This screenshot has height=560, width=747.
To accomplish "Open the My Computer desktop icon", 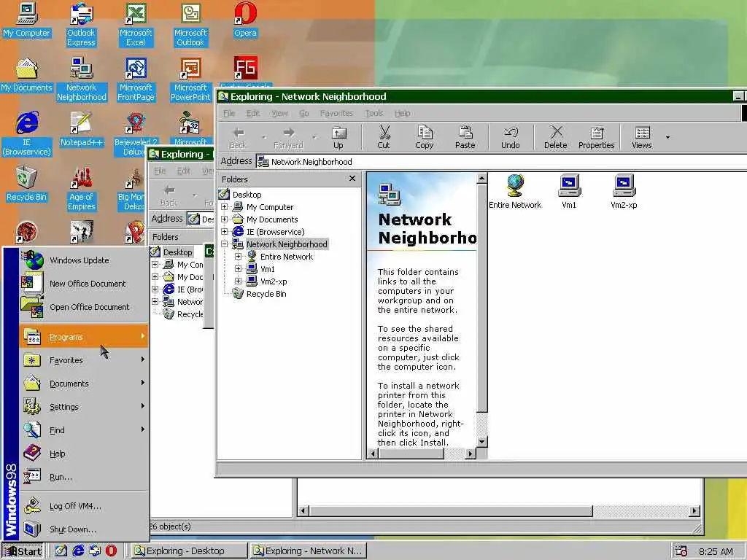I will (27, 20).
